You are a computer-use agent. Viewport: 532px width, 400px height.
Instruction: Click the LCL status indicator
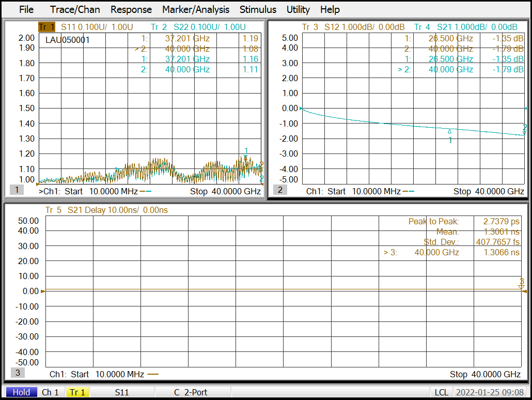(441, 392)
